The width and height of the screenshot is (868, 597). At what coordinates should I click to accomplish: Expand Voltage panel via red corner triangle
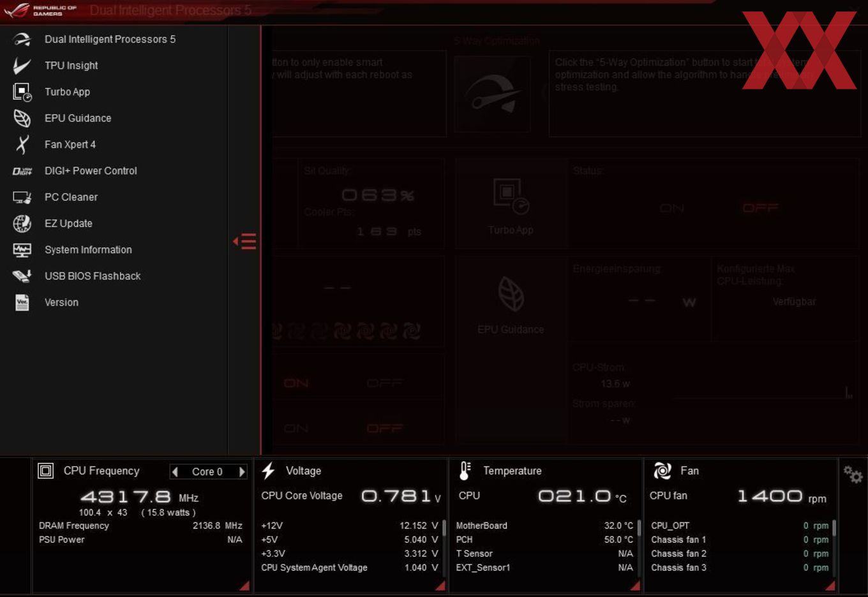pyautogui.click(x=440, y=586)
